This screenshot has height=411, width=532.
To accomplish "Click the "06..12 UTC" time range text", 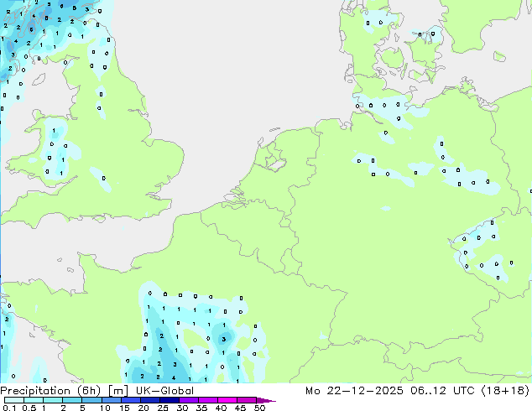I will pos(443,391).
